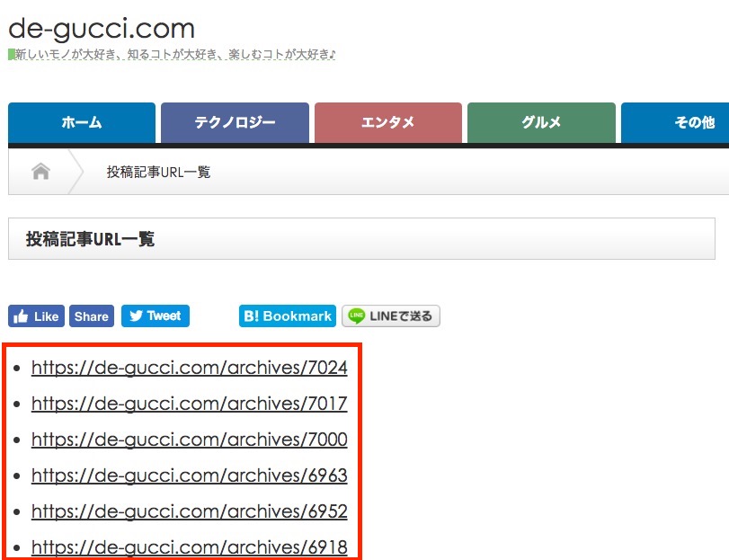Send page via LINEで送る button
This screenshot has height=560, width=729.
tap(391, 316)
